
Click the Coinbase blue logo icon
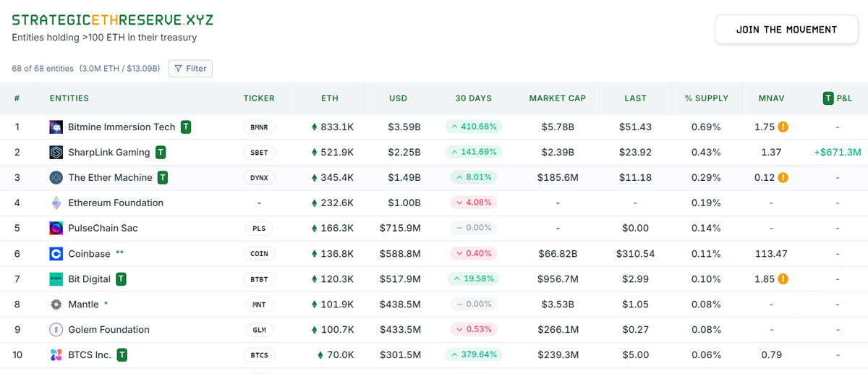56,254
